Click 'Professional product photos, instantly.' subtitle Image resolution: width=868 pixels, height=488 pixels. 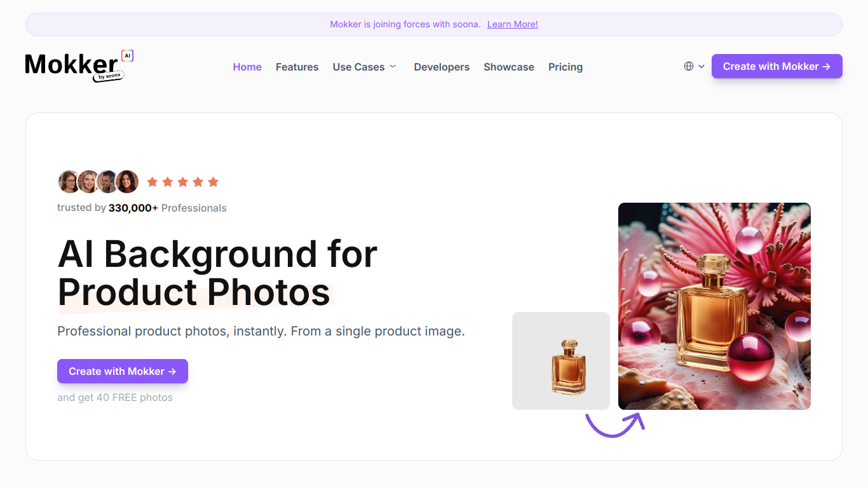click(261, 331)
